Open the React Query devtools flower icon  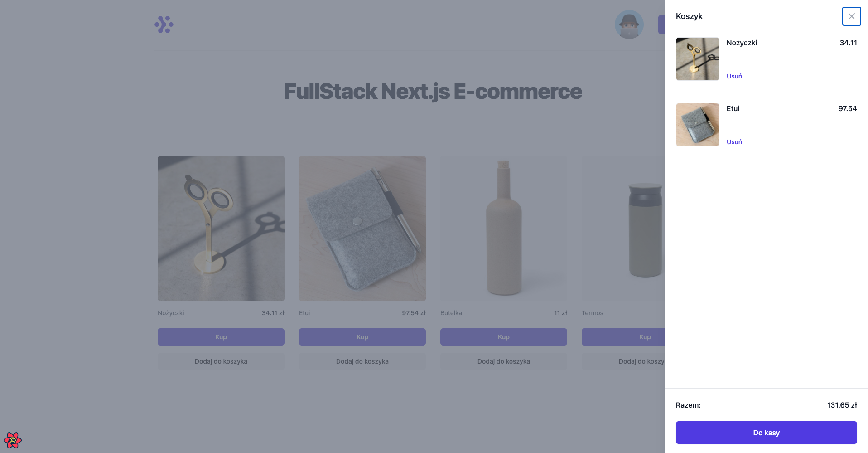pos(13,440)
